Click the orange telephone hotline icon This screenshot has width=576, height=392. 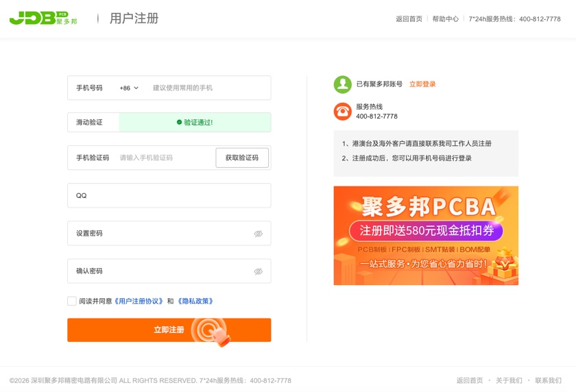pyautogui.click(x=342, y=111)
